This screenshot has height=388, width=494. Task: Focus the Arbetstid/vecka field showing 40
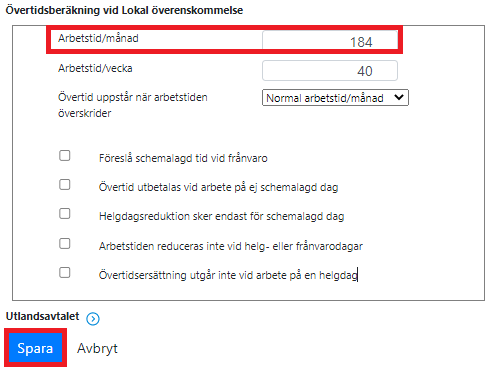point(330,70)
